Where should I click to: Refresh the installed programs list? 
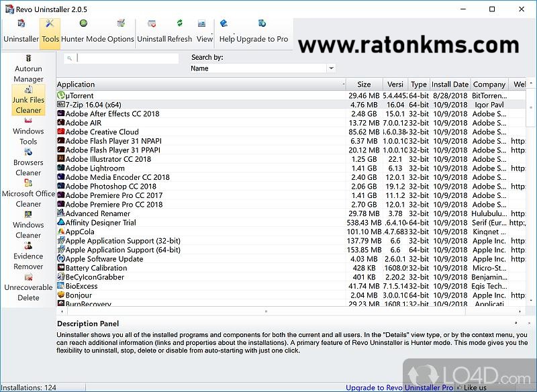[x=180, y=23]
